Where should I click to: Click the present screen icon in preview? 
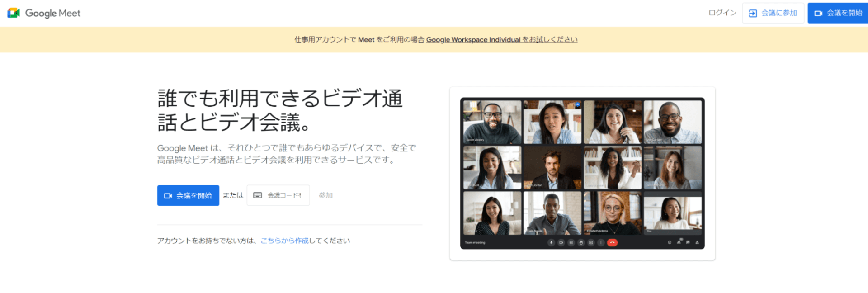tap(591, 243)
